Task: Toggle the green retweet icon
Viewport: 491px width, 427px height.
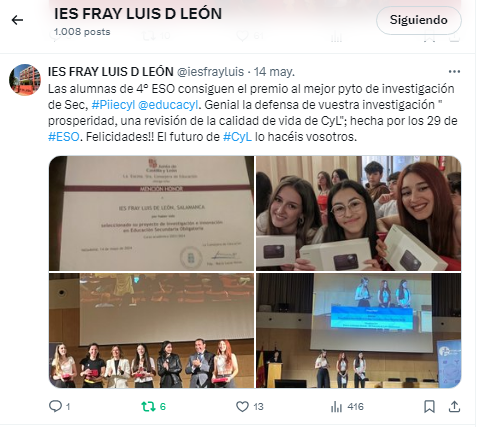Action: tap(148, 406)
